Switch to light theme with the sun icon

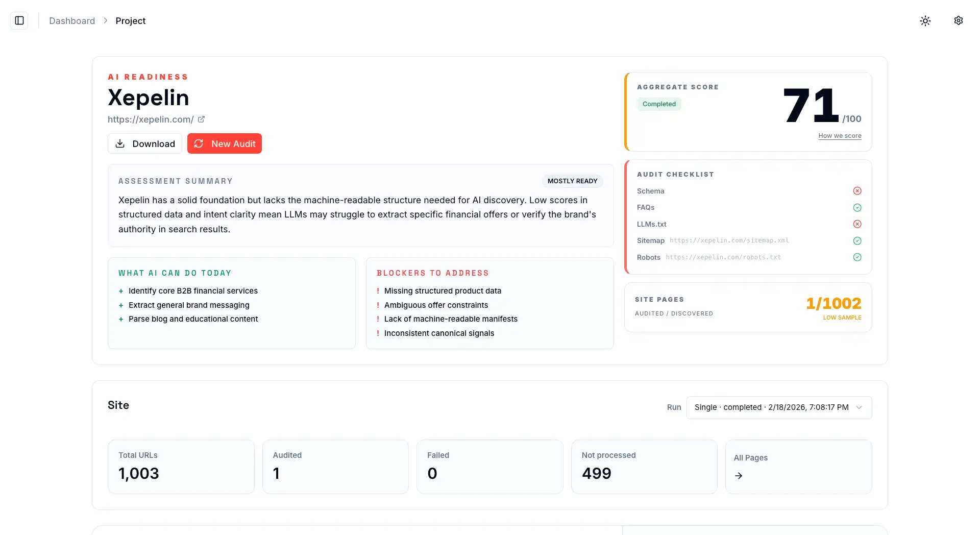[x=925, y=20]
